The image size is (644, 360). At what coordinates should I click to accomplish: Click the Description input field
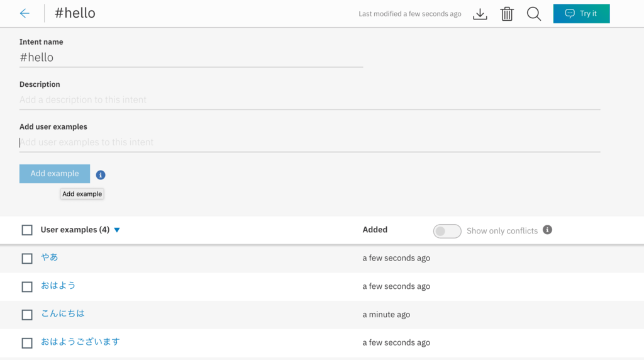309,100
